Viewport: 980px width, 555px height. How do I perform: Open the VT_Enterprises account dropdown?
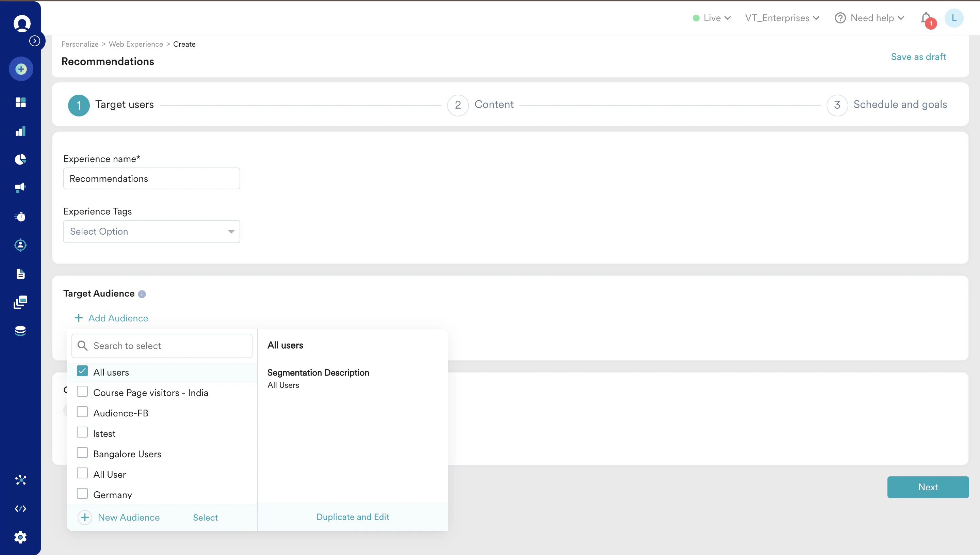tap(782, 18)
